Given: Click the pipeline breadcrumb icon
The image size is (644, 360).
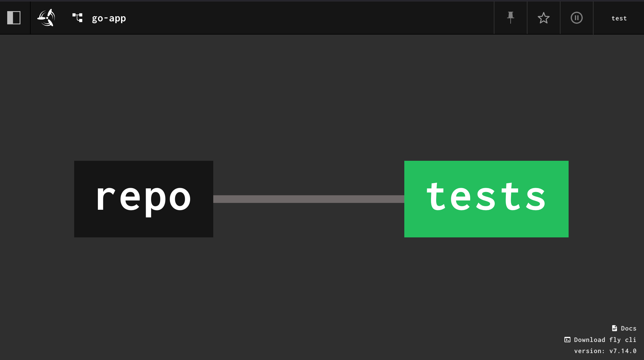Looking at the screenshot, I should pos(77,18).
